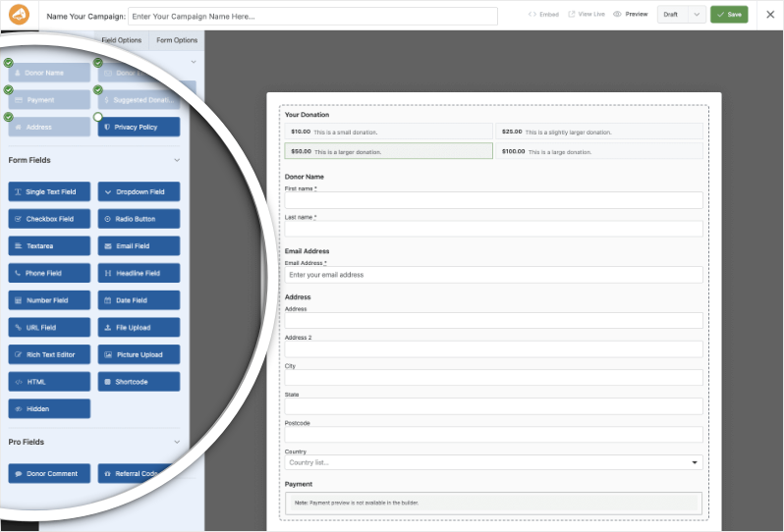This screenshot has height=532, width=784.
Task: Click the Draft status button
Action: click(x=673, y=15)
